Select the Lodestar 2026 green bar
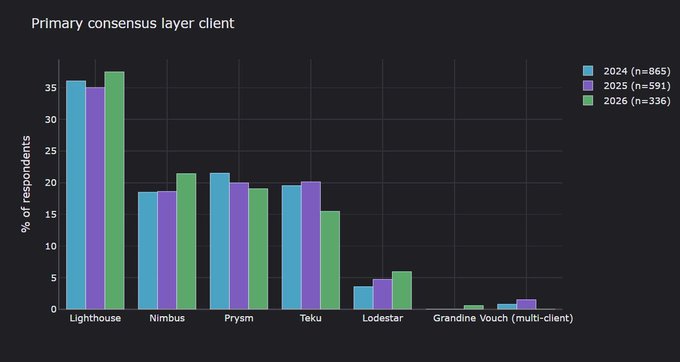 402,290
